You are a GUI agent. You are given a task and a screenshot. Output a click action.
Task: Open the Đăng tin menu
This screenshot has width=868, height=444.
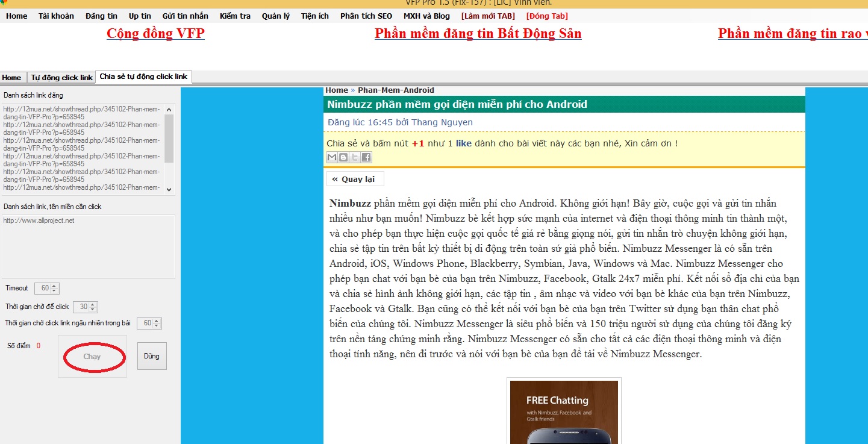click(101, 16)
